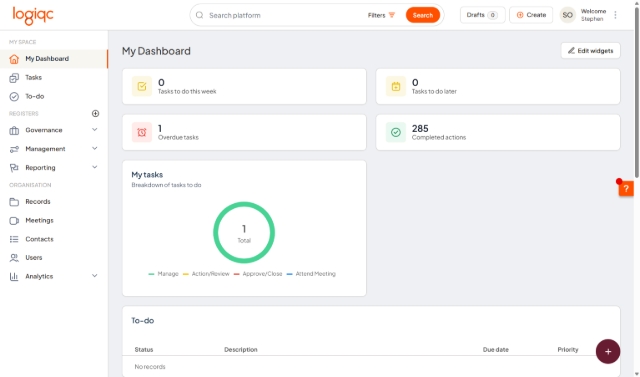Click the Tasks sidebar icon
Image resolution: width=640 pixels, height=377 pixels.
[x=14, y=78]
